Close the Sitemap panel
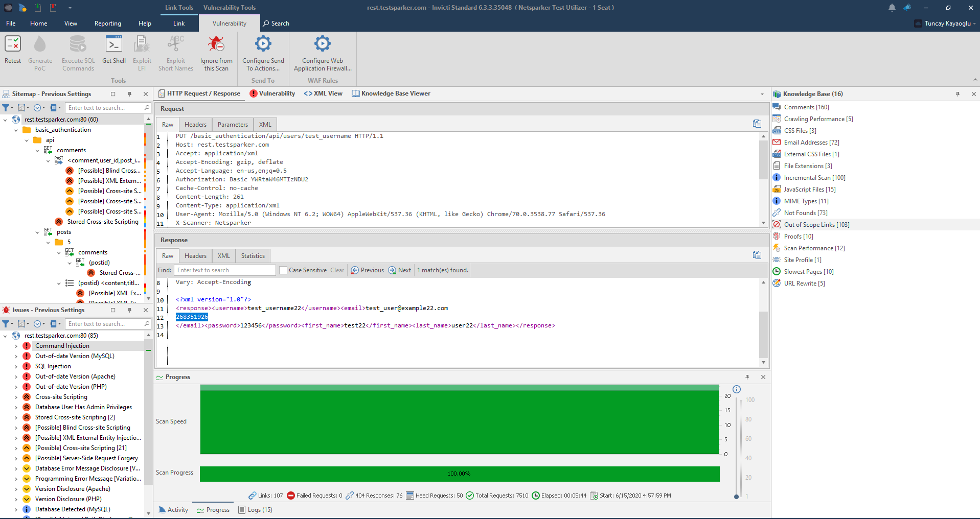Viewport: 980px width, 519px height. coord(146,94)
